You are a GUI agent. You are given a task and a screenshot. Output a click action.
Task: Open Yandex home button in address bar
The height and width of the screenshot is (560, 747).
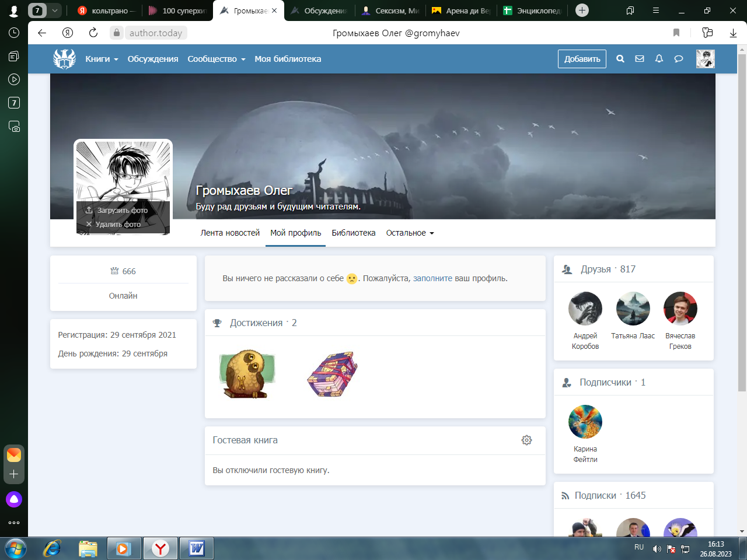[x=68, y=33]
